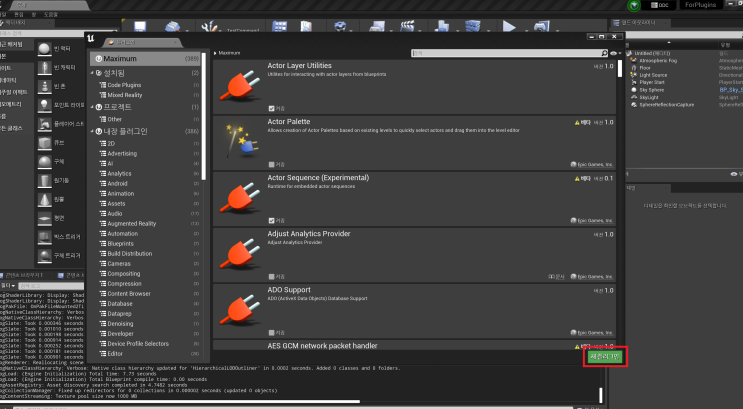Select the Empty Actor (빈 액터) sphere icon
The height and width of the screenshot is (409, 743).
click(x=45, y=49)
